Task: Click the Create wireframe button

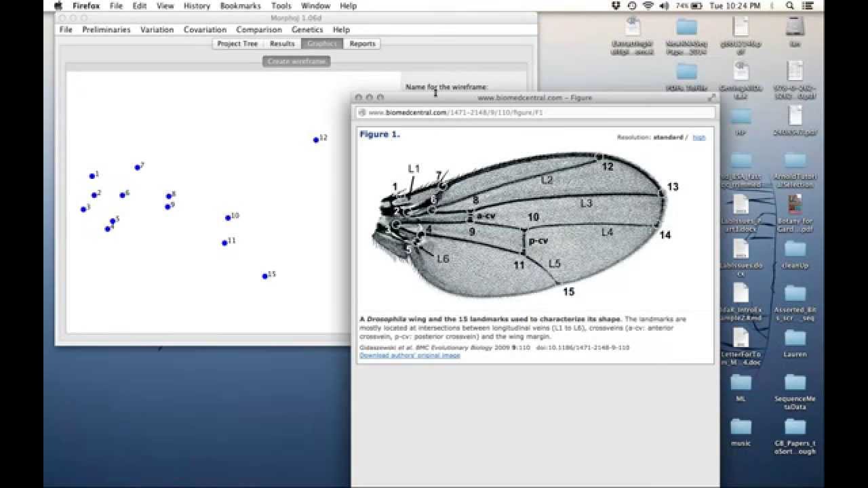Action: [296, 61]
